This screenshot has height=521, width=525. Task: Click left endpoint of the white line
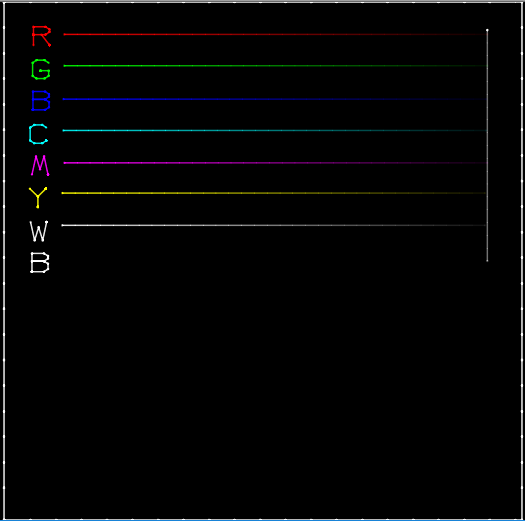click(62, 225)
